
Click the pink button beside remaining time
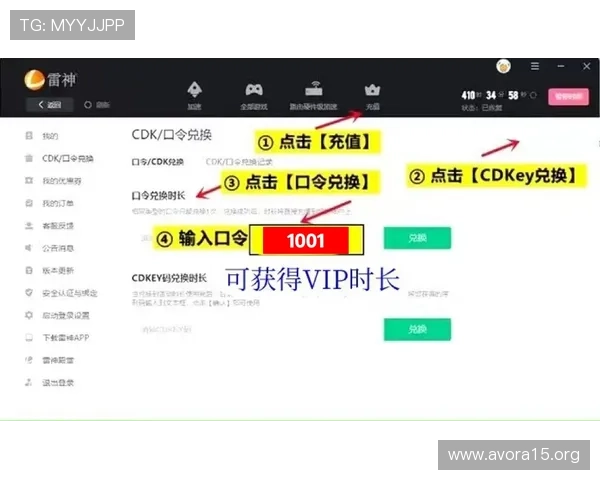pyautogui.click(x=568, y=96)
